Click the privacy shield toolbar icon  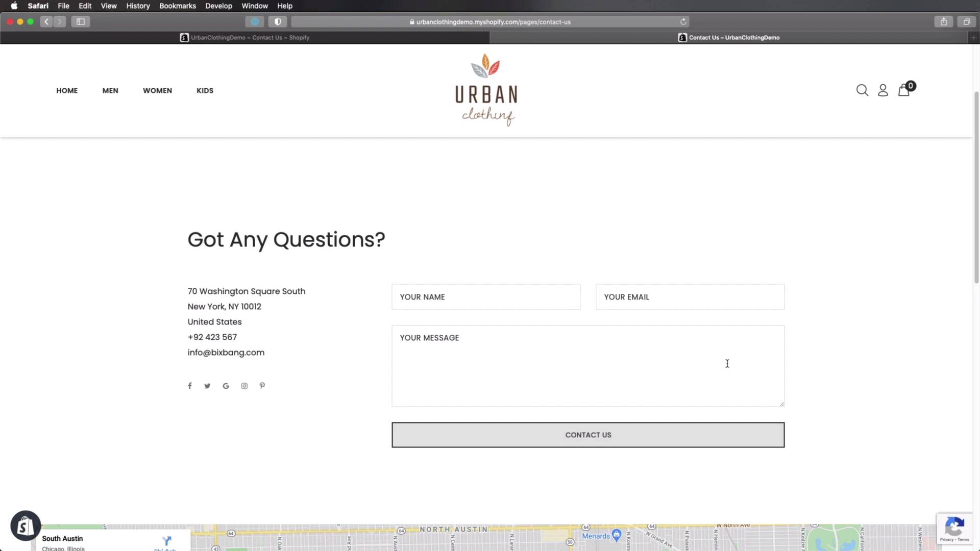[x=278, y=21]
